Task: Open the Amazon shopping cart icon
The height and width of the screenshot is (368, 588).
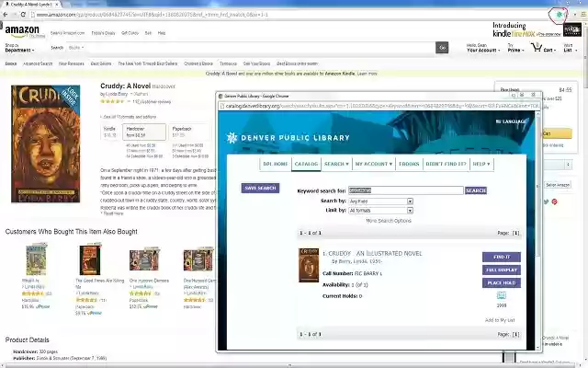Action: coord(537,47)
